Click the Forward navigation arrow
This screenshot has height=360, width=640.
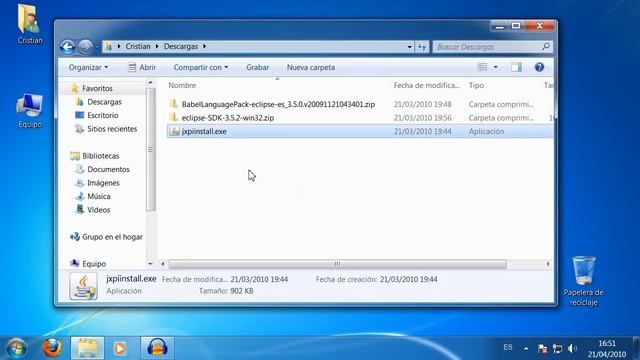tap(85, 47)
